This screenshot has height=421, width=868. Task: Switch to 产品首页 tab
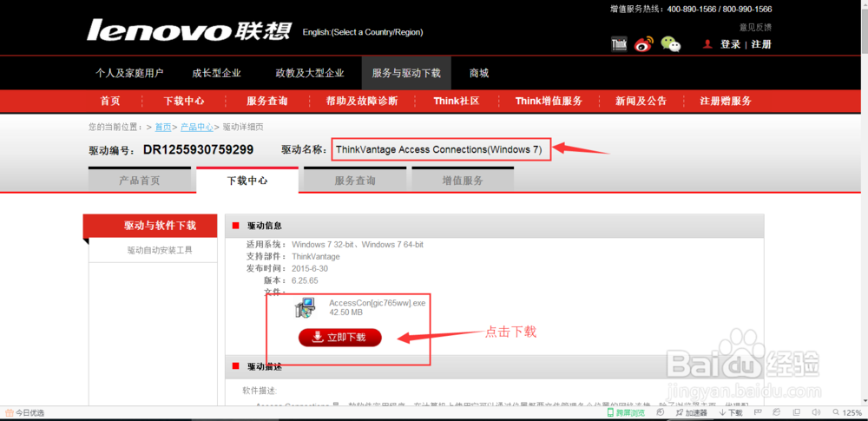139,180
